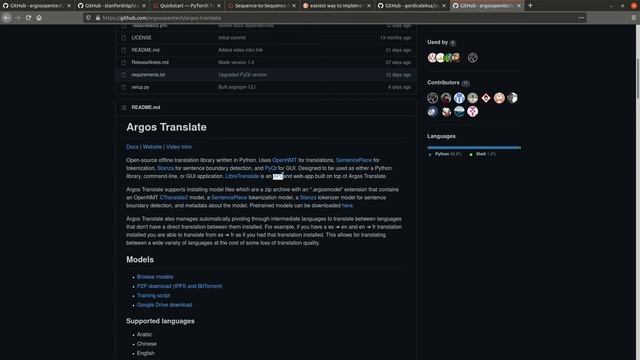Follow the Docs link
This screenshot has height=360, width=640.
click(x=132, y=147)
